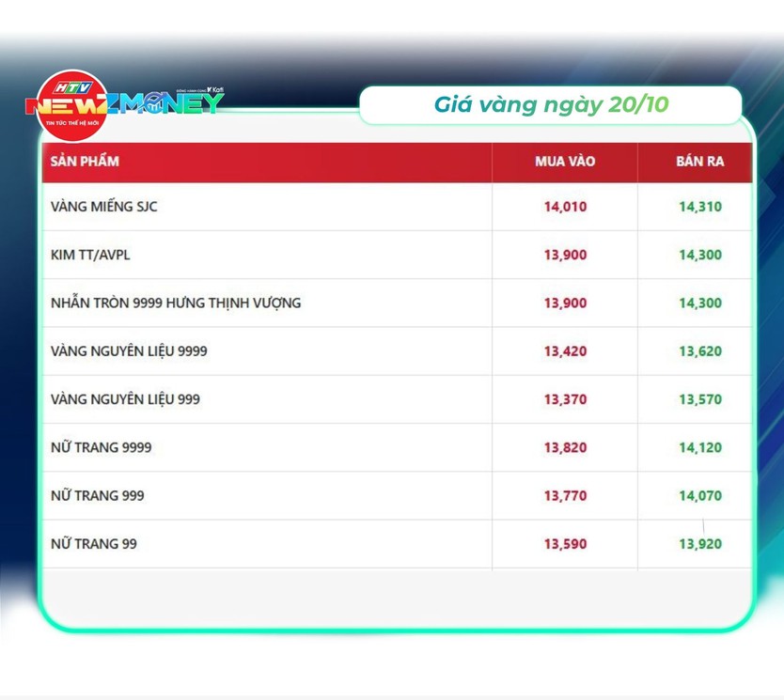784x700 pixels.
Task: Select 'VÀNG NGUYÊN LIỆU 9999' label
Action: 129,351
